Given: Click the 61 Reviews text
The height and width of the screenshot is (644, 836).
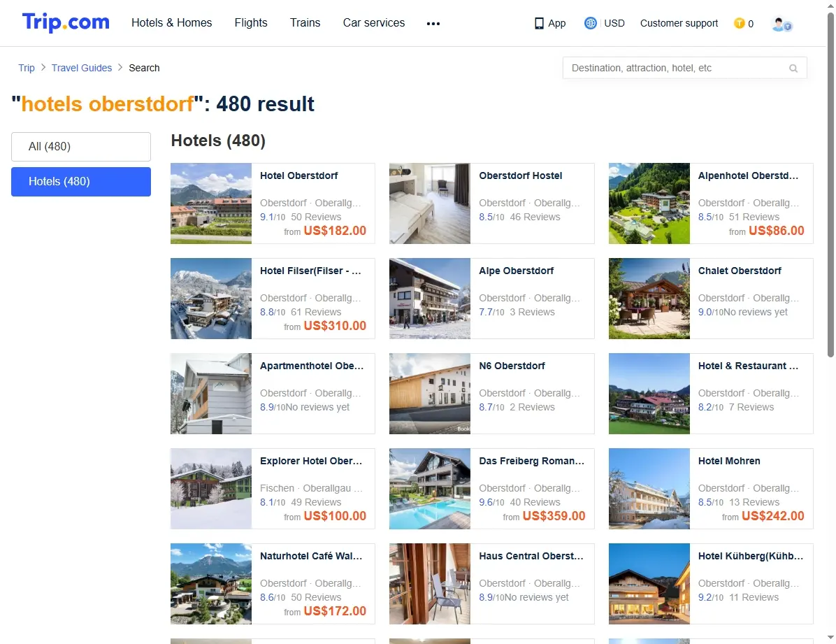Looking at the screenshot, I should pyautogui.click(x=316, y=312).
